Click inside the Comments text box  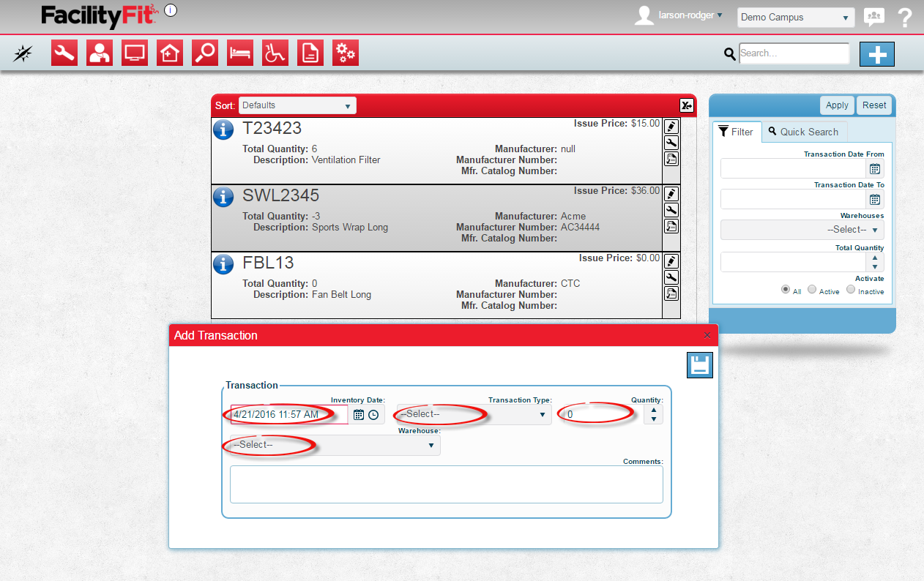point(446,484)
